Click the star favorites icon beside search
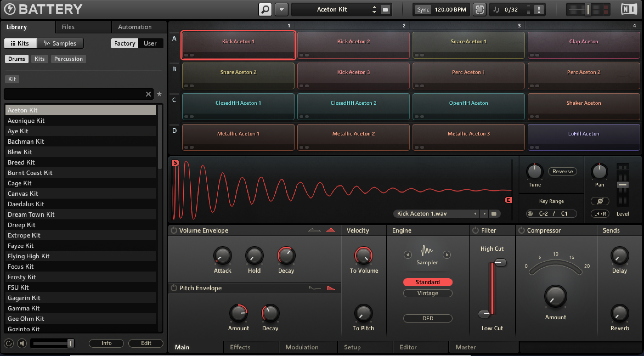The width and height of the screenshot is (644, 356). (x=159, y=94)
